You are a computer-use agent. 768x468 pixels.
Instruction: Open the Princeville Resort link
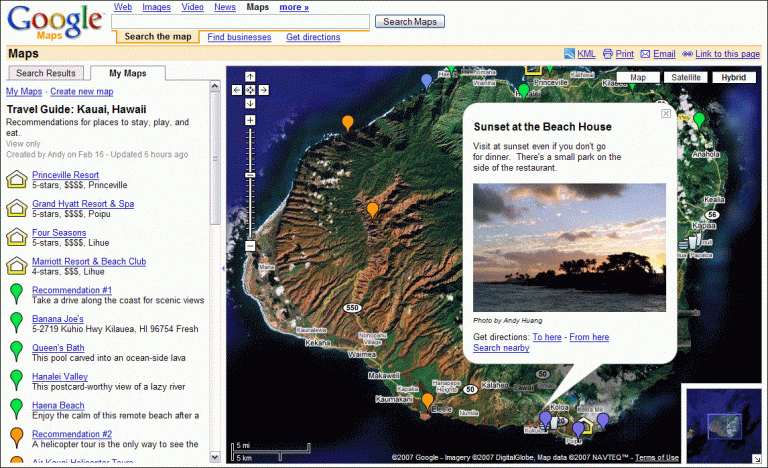pos(66,175)
